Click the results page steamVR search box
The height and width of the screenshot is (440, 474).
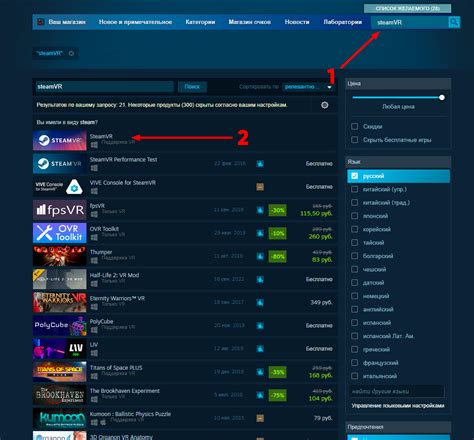(105, 87)
